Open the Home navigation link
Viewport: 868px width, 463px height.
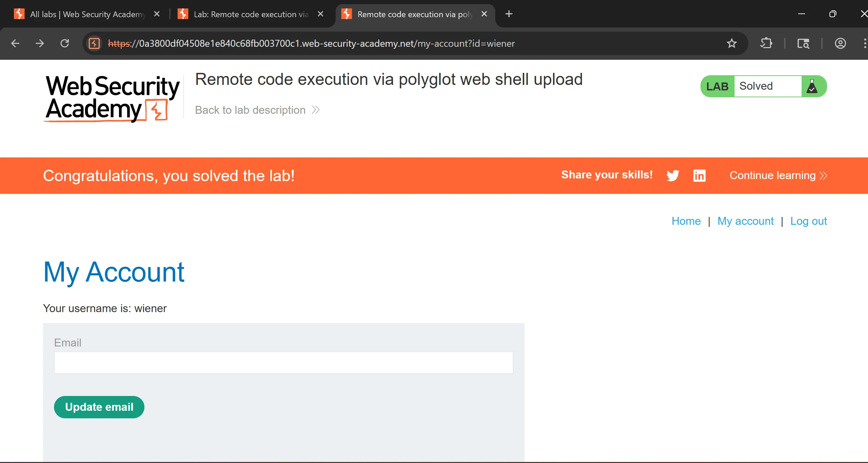(686, 221)
